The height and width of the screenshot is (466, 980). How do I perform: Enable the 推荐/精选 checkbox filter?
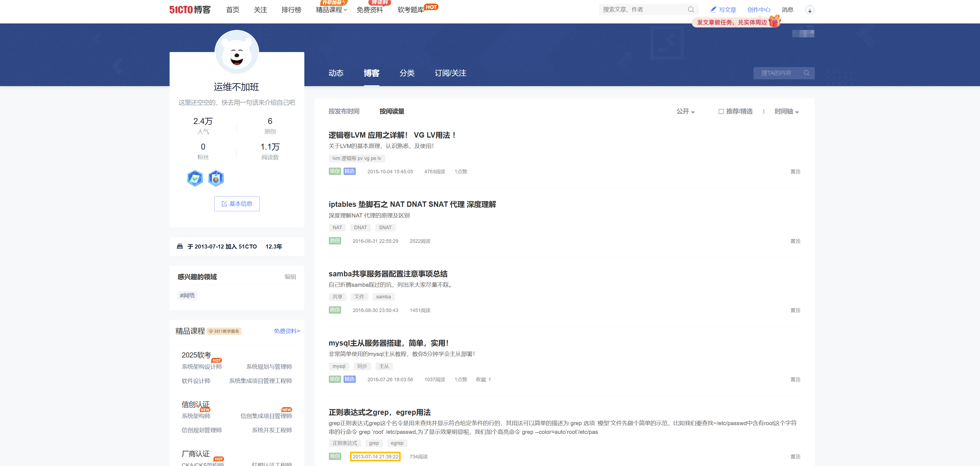click(721, 111)
